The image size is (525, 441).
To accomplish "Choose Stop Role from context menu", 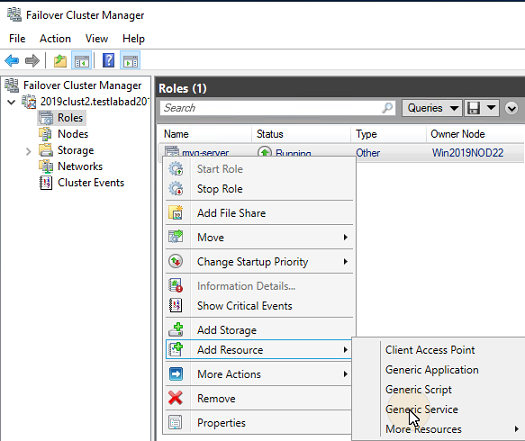I will click(x=260, y=189).
